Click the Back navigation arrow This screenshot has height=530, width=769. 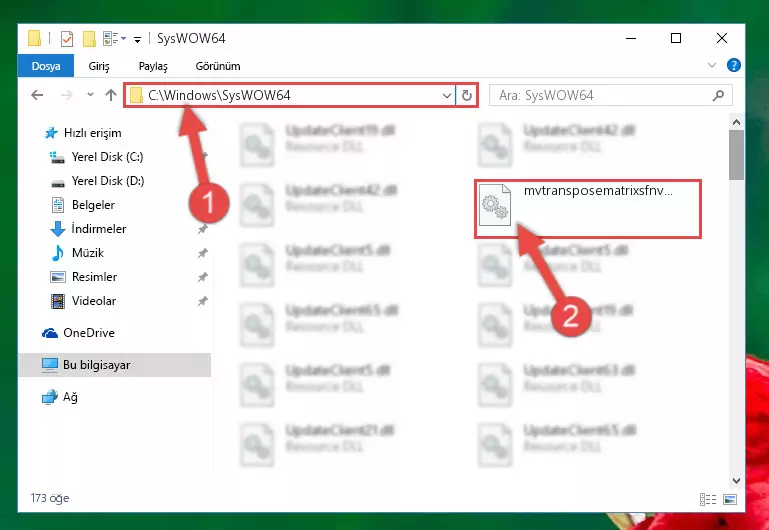[x=37, y=95]
